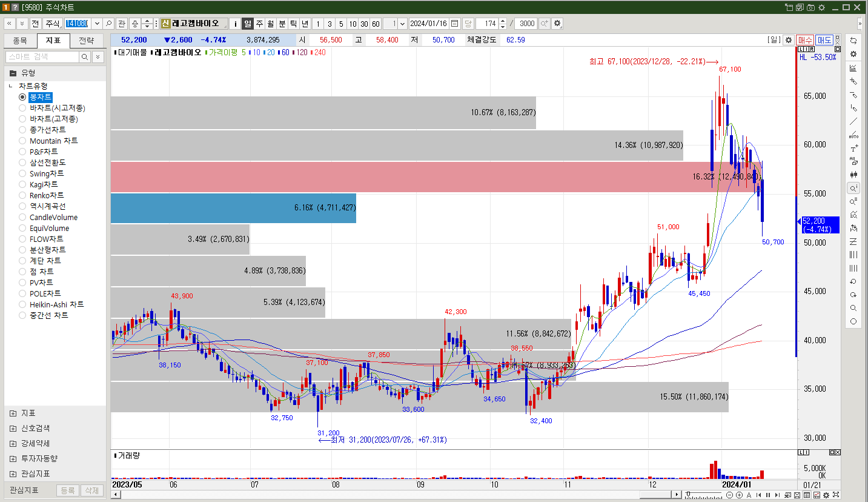Select the 일 daily period button

[248, 24]
